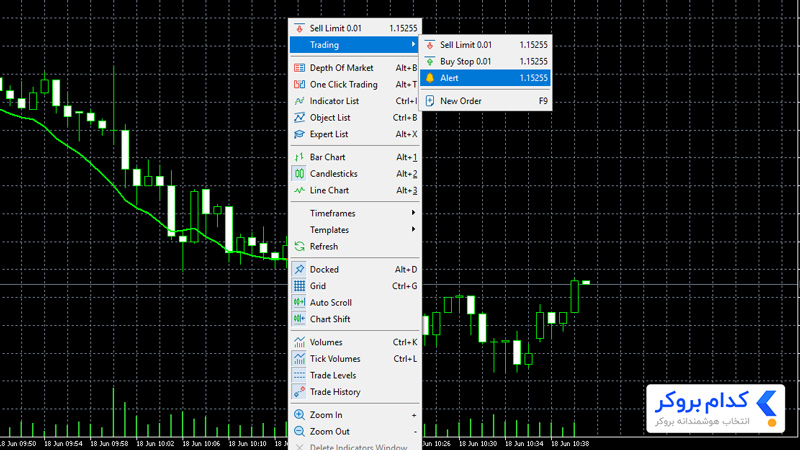Click the Chart Shift icon
Image resolution: width=800 pixels, height=450 pixels.
click(299, 319)
